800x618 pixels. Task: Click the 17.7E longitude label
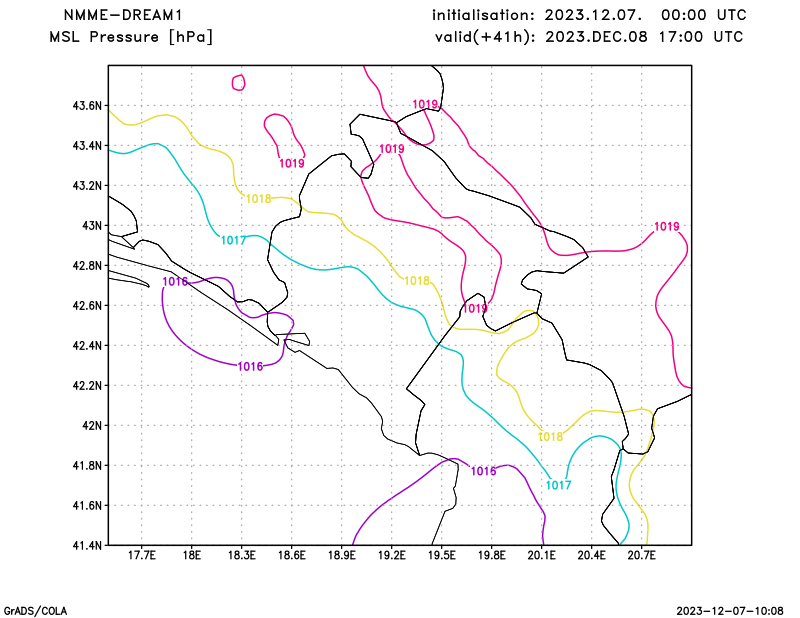(x=141, y=555)
